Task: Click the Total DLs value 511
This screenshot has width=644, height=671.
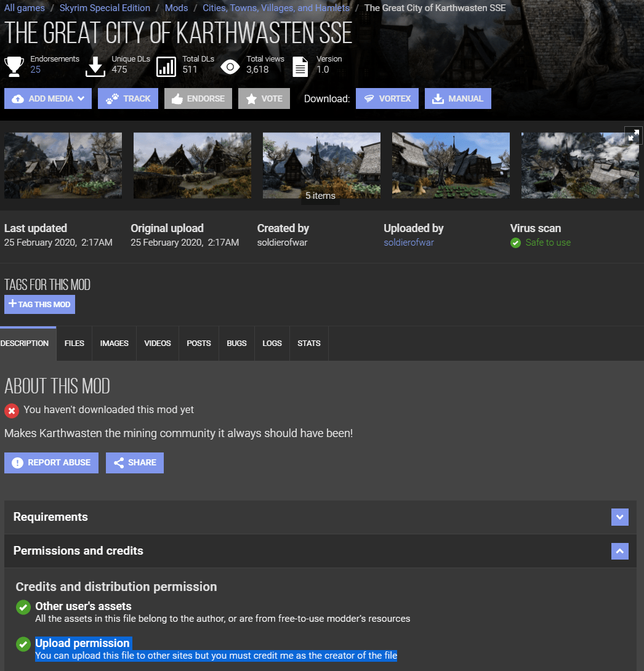Action: tap(190, 70)
